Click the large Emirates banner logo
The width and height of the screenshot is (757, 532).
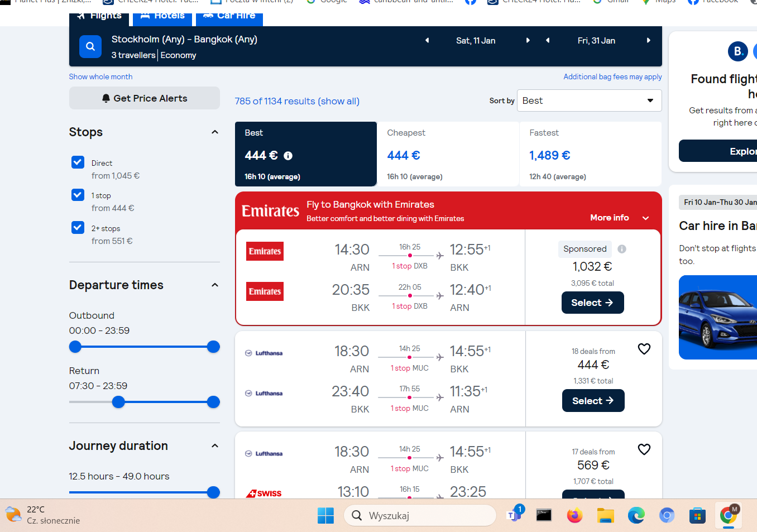271,211
